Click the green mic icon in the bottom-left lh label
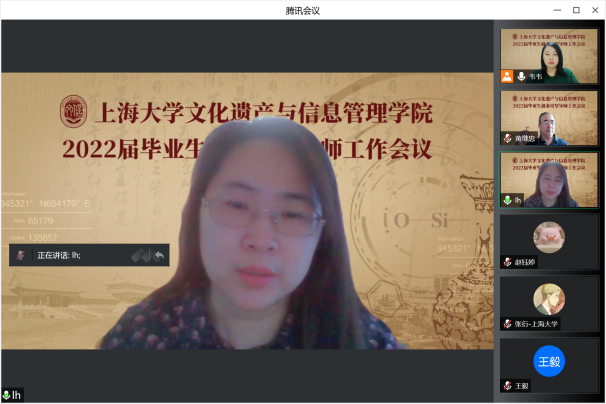Screen dimensions: 606x404 pos(6,395)
